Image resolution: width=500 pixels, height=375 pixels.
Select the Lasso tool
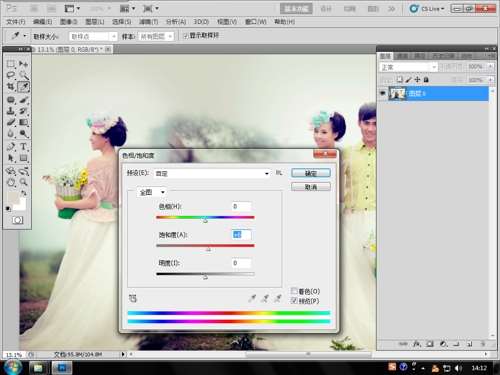pyautogui.click(x=11, y=75)
